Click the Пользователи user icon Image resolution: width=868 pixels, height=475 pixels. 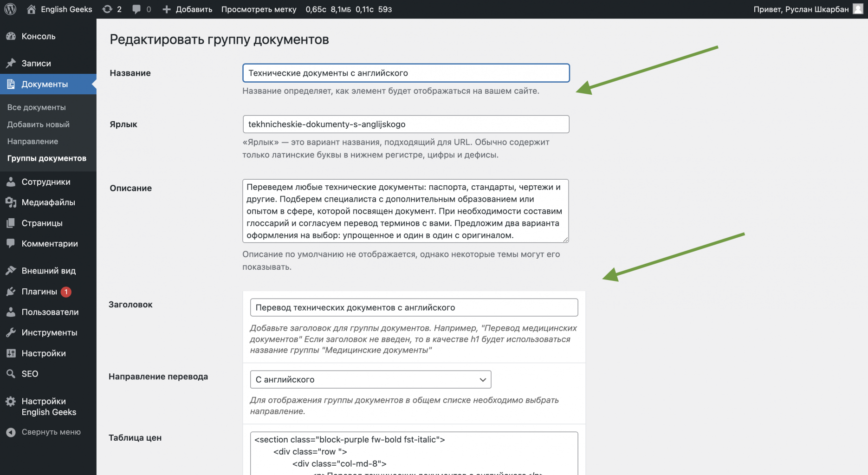[11, 312]
